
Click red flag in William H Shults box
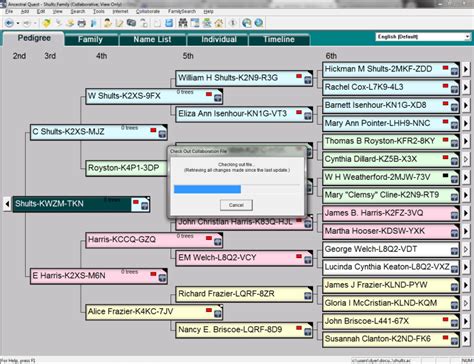299,76
